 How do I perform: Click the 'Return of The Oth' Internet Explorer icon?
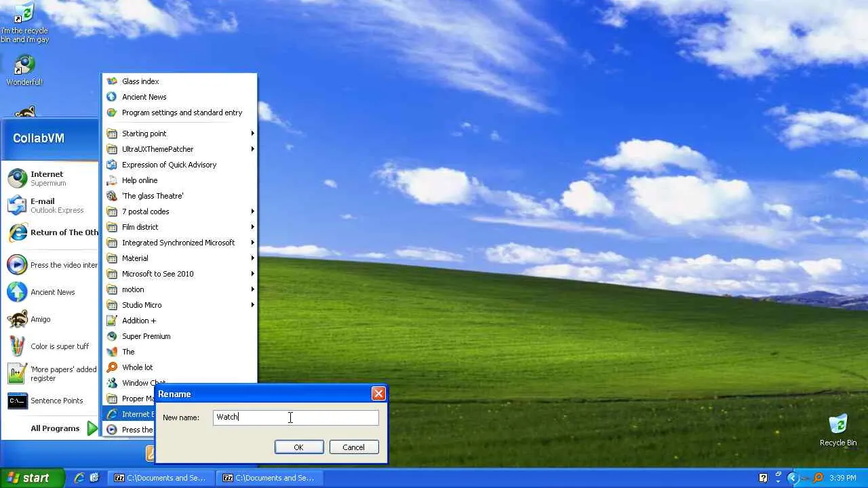17,232
